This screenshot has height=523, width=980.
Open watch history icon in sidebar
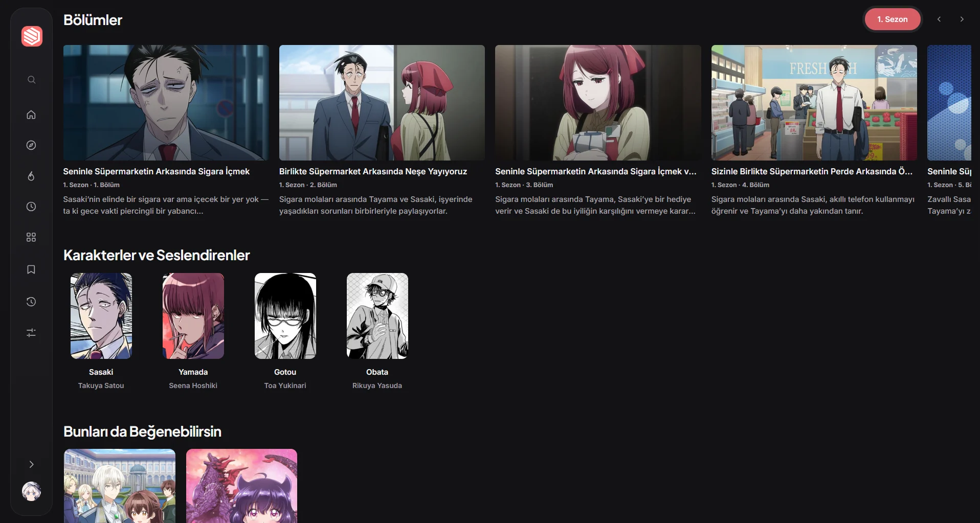(x=31, y=302)
